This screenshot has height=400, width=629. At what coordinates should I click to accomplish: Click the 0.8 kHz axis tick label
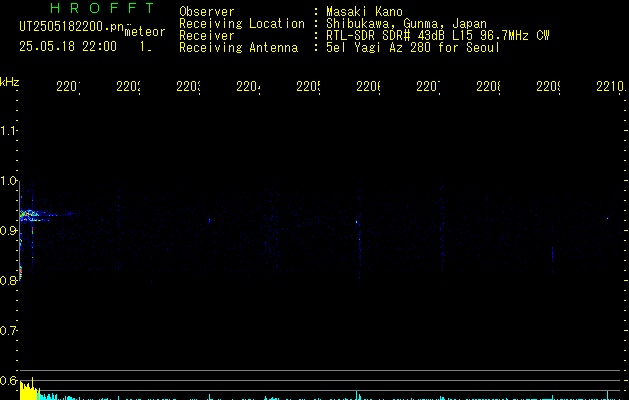8,280
